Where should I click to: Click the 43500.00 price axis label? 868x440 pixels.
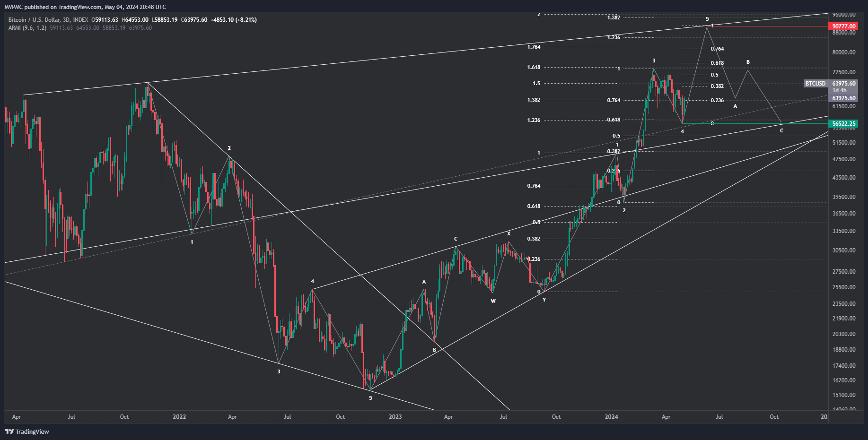pyautogui.click(x=844, y=178)
